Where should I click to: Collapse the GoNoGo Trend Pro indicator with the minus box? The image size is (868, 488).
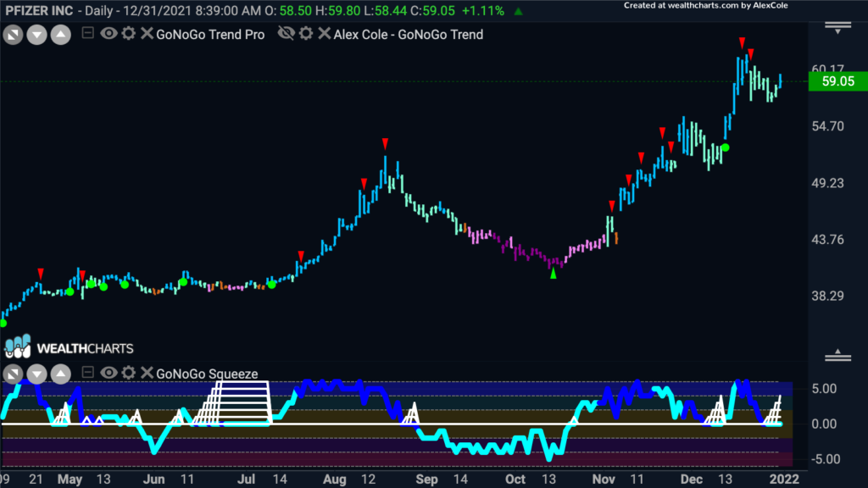(x=87, y=33)
